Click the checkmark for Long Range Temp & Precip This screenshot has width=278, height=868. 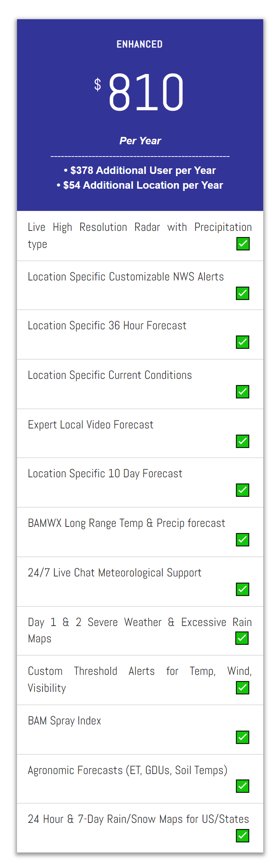243,539
